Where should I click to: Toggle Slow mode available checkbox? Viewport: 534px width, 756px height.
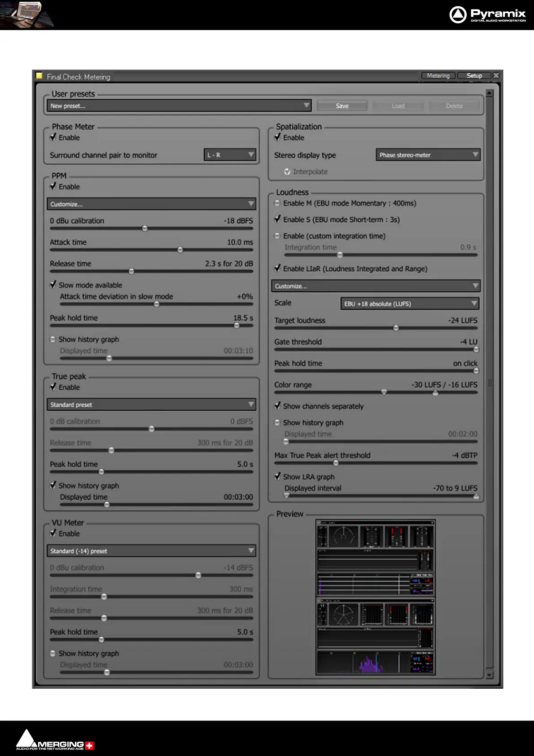[53, 285]
